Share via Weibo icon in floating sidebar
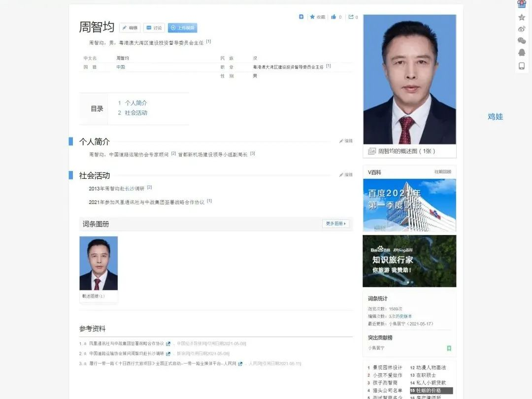Screen dimensions: 532x399 tap(522, 29)
